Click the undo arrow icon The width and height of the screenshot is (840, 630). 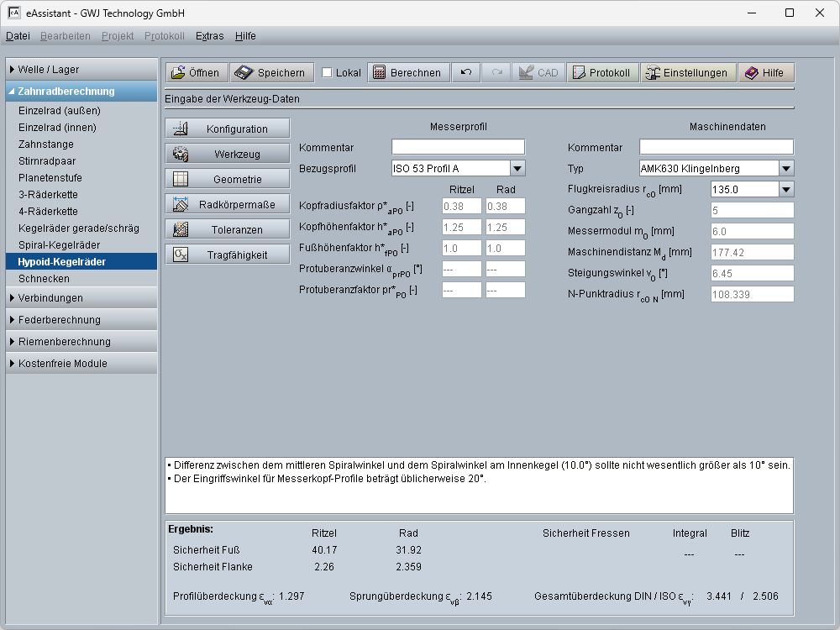point(466,73)
